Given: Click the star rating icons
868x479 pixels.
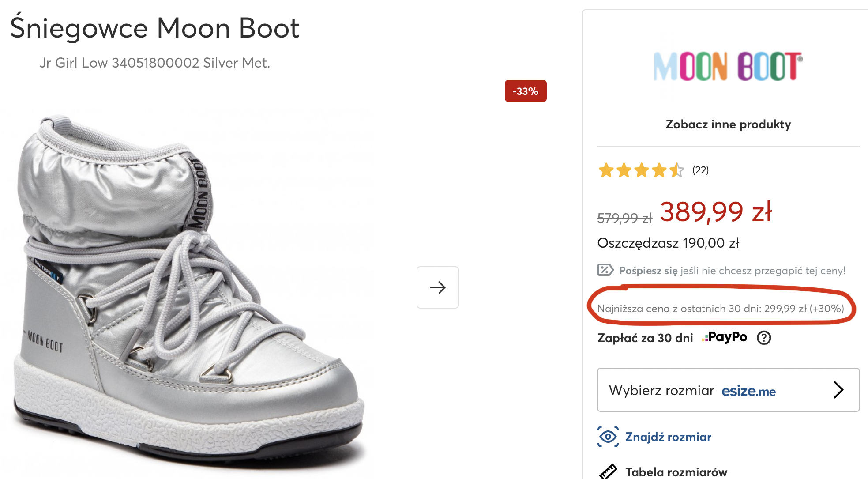Looking at the screenshot, I should pos(641,170).
